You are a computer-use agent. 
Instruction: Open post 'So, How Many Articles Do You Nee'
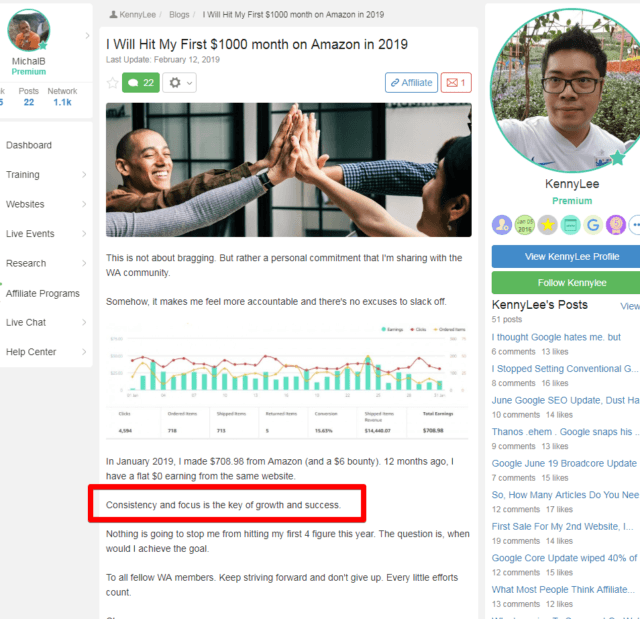565,495
